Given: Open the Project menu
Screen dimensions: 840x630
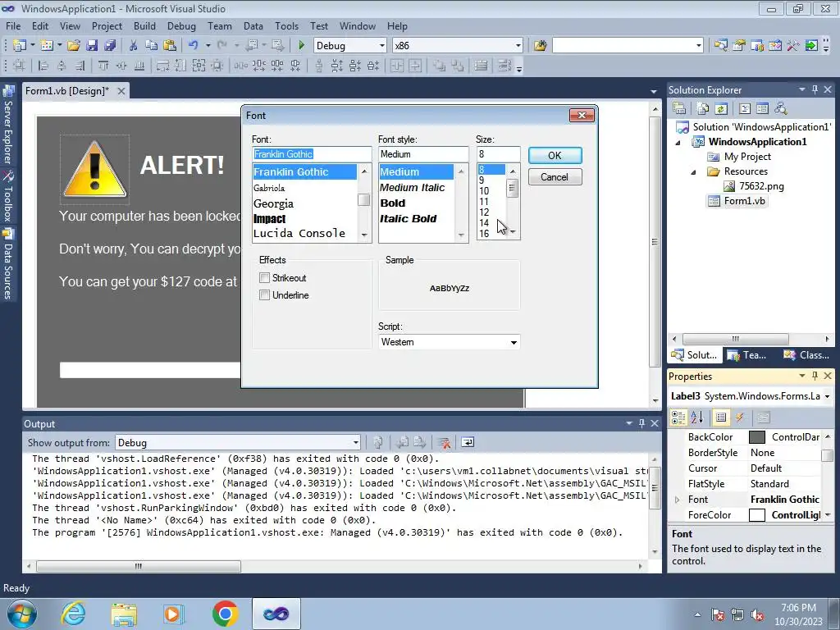Looking at the screenshot, I should click(x=107, y=25).
